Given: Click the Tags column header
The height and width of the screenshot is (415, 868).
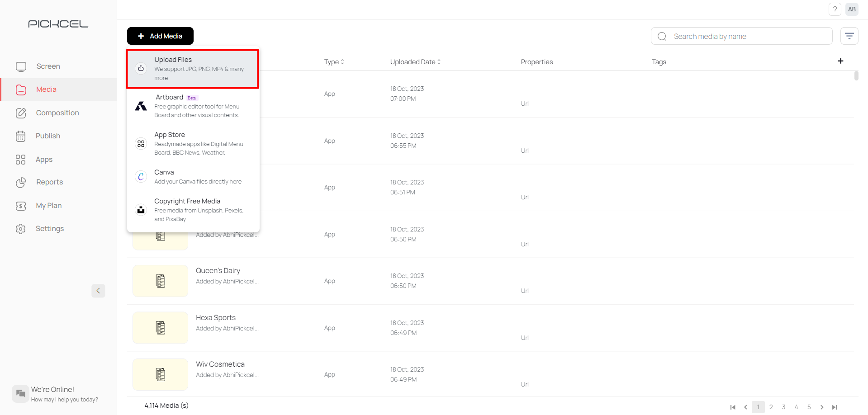Looking at the screenshot, I should (659, 62).
